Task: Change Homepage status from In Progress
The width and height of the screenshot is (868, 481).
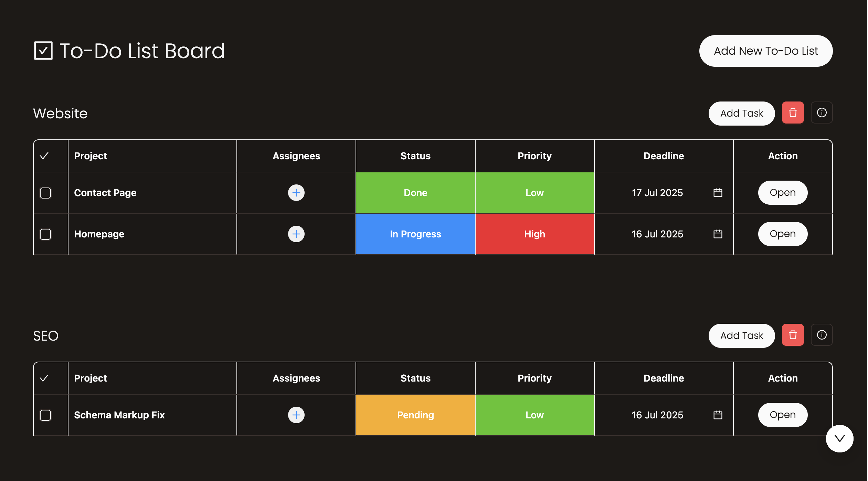Action: pyautogui.click(x=415, y=234)
